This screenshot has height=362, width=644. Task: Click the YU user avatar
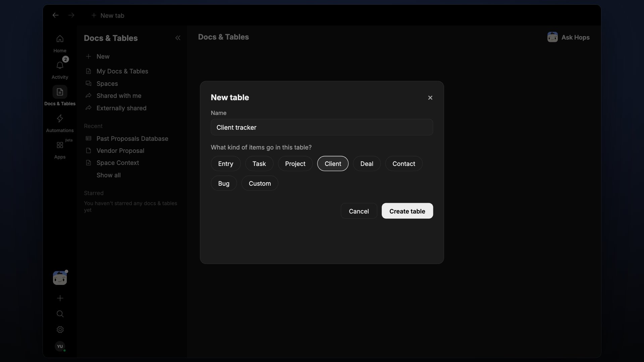pos(60,346)
